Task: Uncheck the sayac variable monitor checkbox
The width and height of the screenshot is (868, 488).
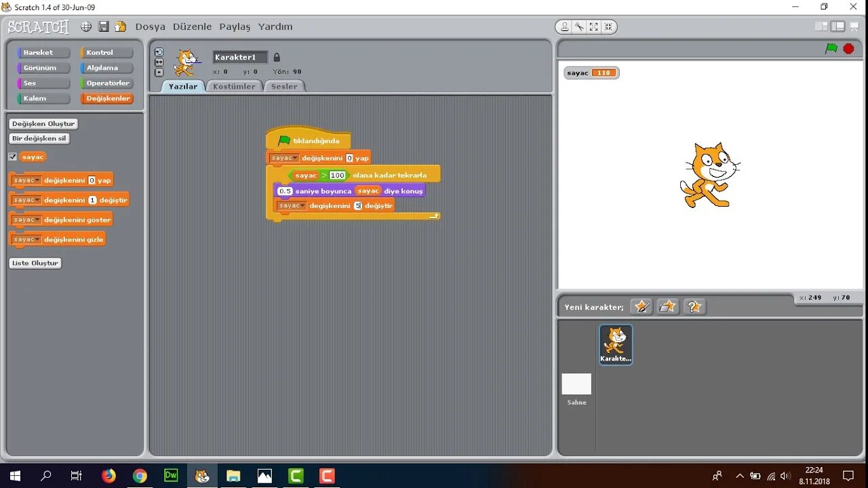Action: click(12, 157)
